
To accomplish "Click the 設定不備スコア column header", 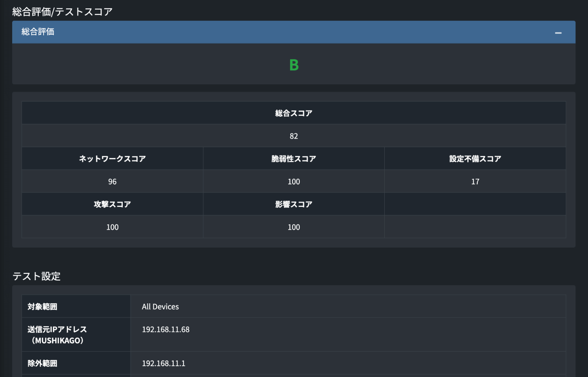I will pyautogui.click(x=474, y=158).
